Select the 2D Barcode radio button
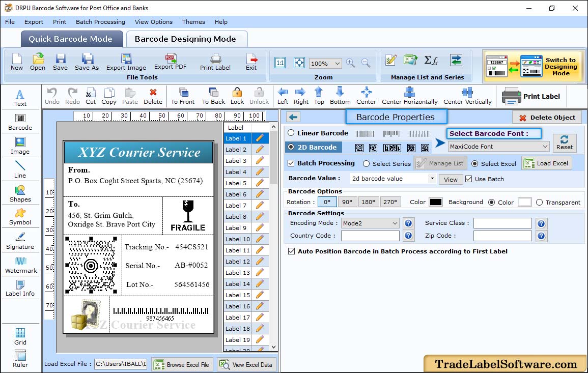This screenshot has width=588, height=373. coord(291,148)
